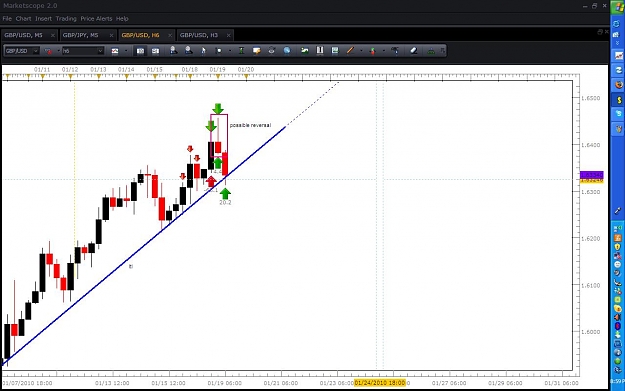Toggle the second window-layout toolbar icon

tap(155, 51)
